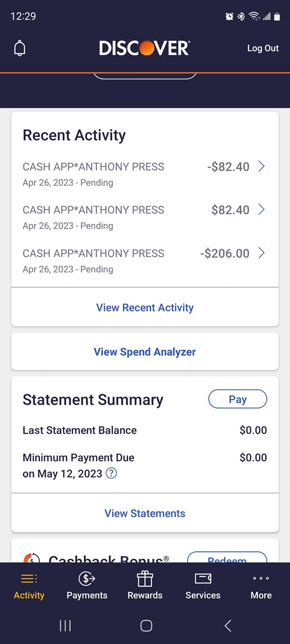This screenshot has width=290, height=644.
Task: Open the Activity tab icon
Action: coord(29,579)
